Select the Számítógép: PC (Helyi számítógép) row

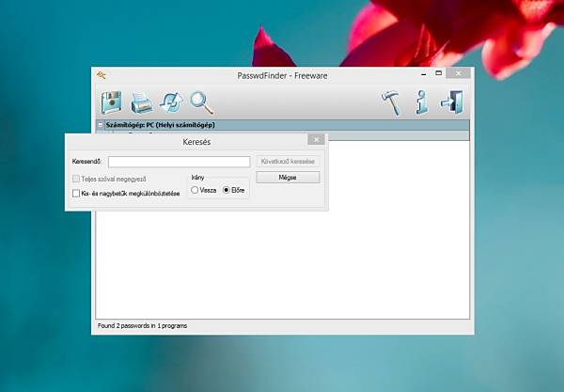pyautogui.click(x=283, y=125)
